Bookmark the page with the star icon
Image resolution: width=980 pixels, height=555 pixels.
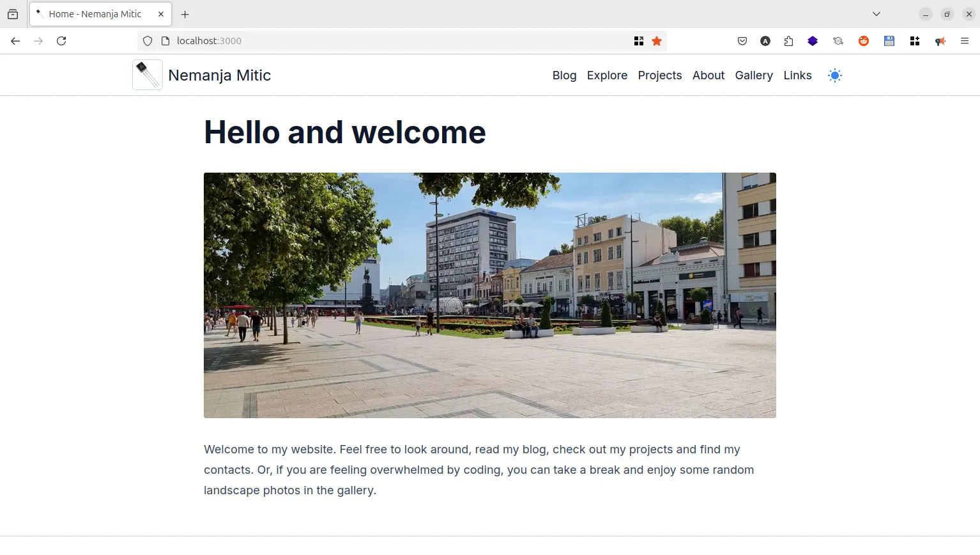point(657,40)
